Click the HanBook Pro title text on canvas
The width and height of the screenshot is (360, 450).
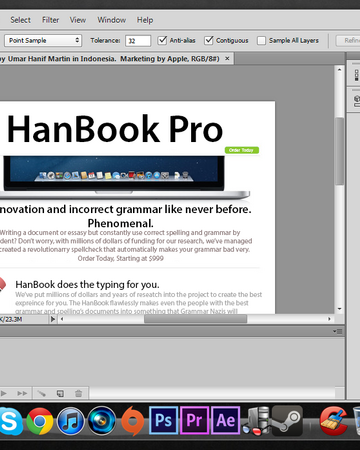(115, 129)
